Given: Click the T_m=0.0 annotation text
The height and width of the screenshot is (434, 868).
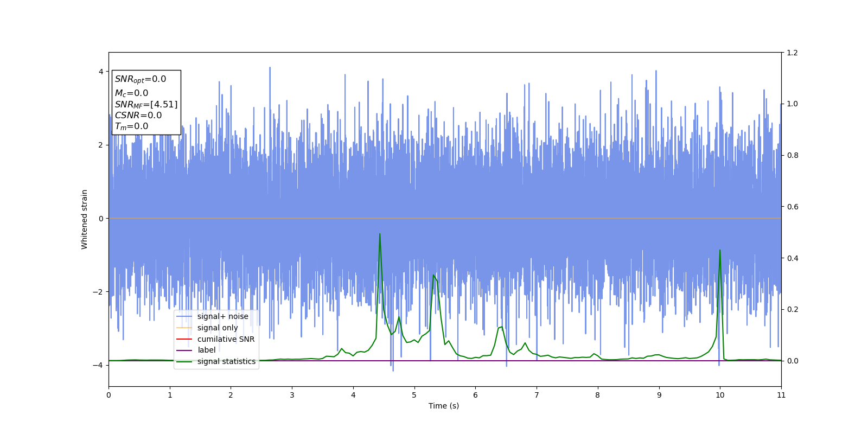Looking at the screenshot, I should coord(131,126).
